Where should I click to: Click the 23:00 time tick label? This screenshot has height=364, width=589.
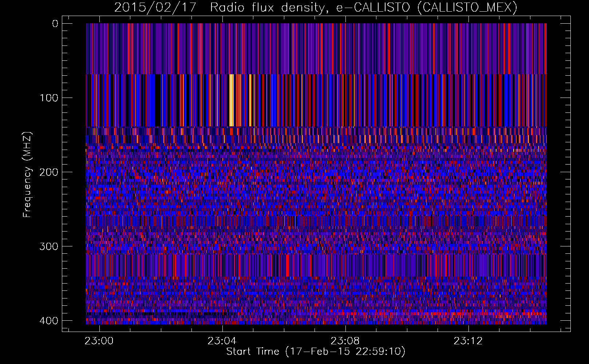(99, 341)
